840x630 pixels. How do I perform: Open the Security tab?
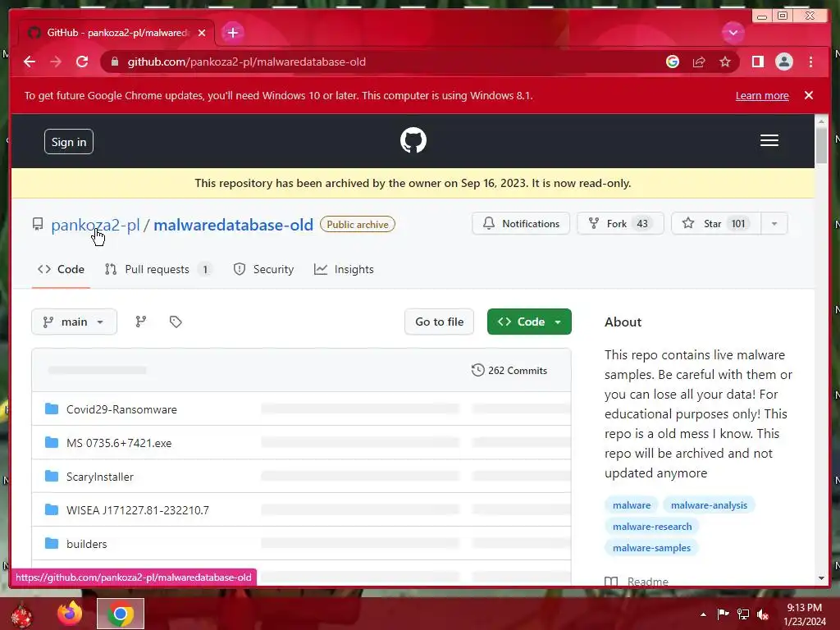click(x=263, y=269)
